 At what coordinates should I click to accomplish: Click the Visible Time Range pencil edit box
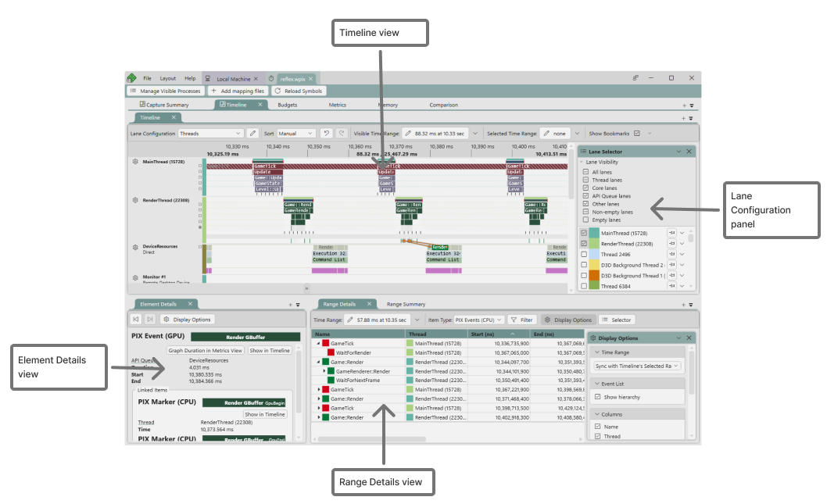click(x=435, y=134)
